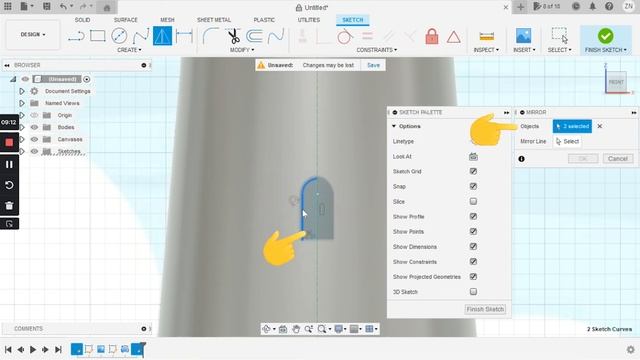Screen dimensions: 640x360
Task: Toggle the Show Constraints checkbox
Action: pyautogui.click(x=473, y=262)
